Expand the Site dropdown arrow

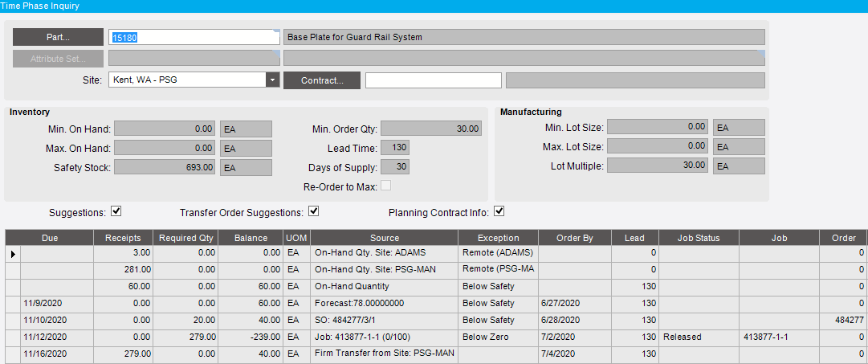tap(272, 80)
